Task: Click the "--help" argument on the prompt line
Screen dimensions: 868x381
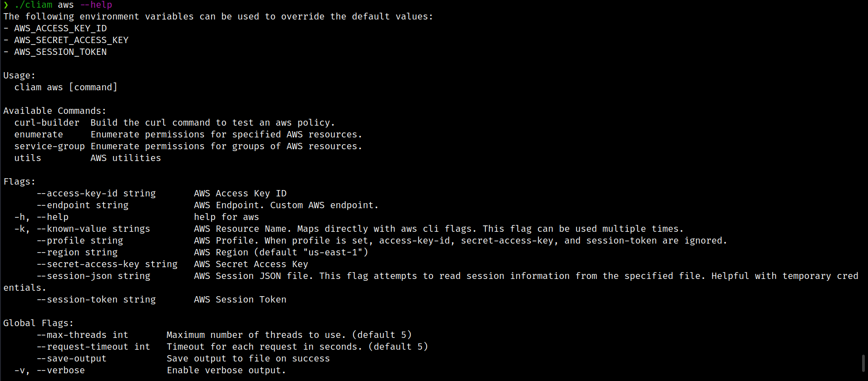Action: (x=96, y=5)
